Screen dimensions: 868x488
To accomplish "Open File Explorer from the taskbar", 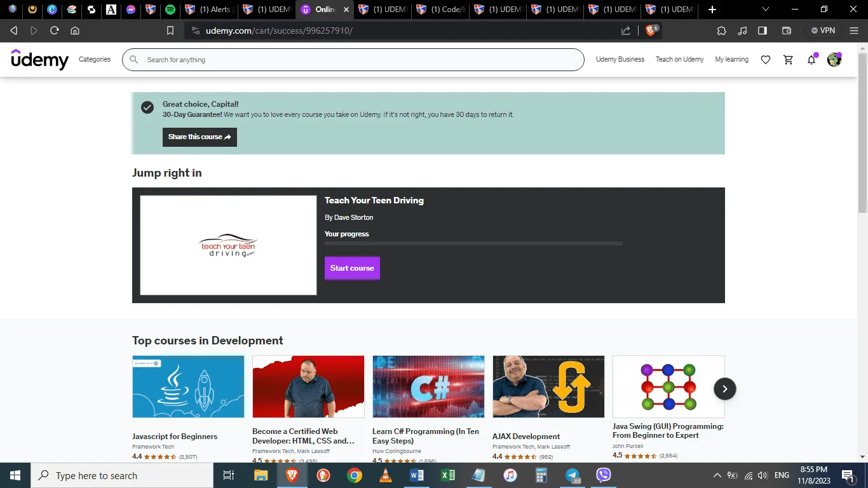I will pos(261,475).
